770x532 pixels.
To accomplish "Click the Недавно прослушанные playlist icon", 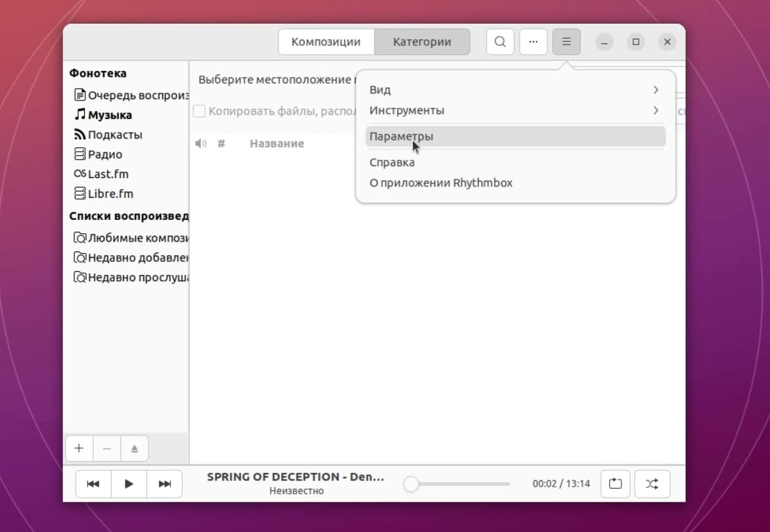I will (79, 277).
